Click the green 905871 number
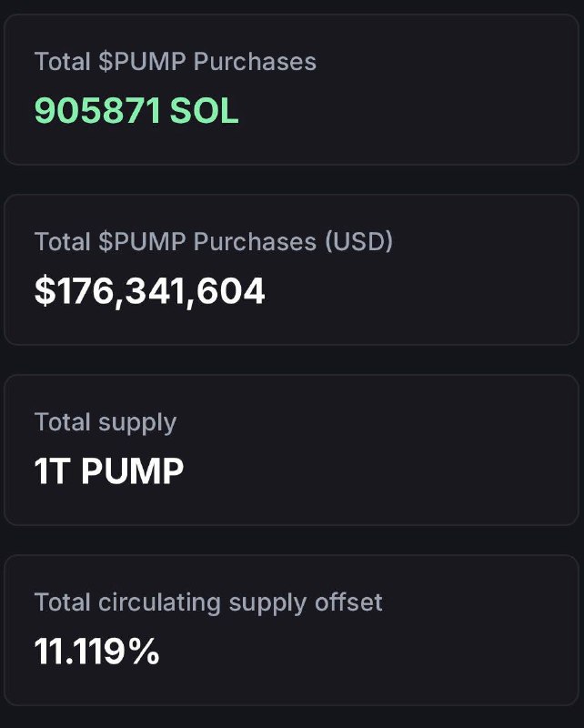The width and height of the screenshot is (584, 728). tap(98, 111)
